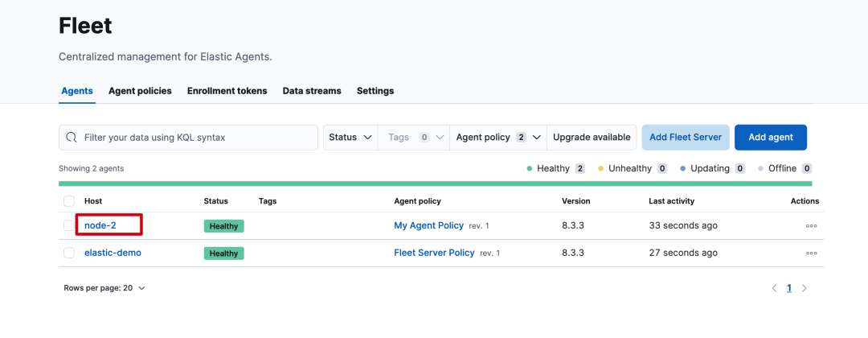Switch to Agent policies tab

140,91
